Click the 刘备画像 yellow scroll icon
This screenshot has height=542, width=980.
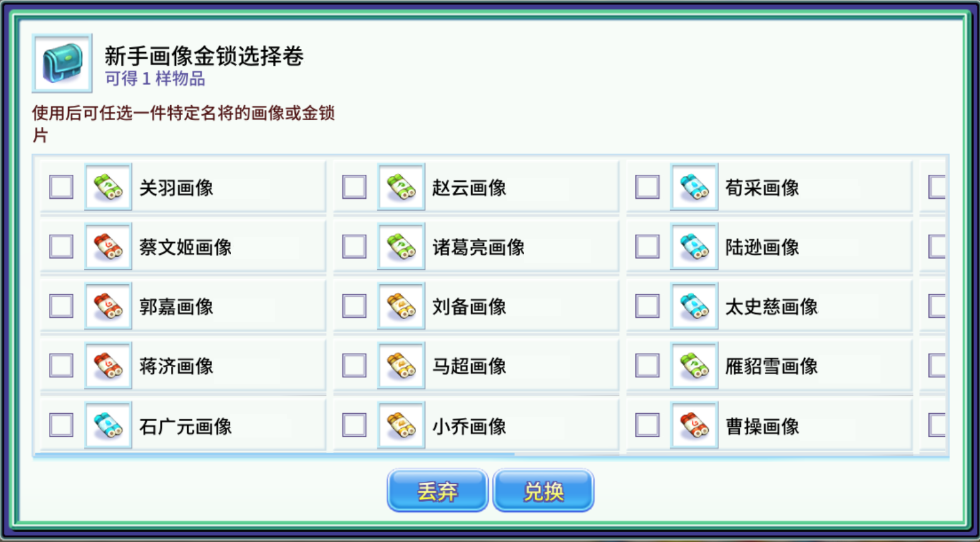click(401, 306)
